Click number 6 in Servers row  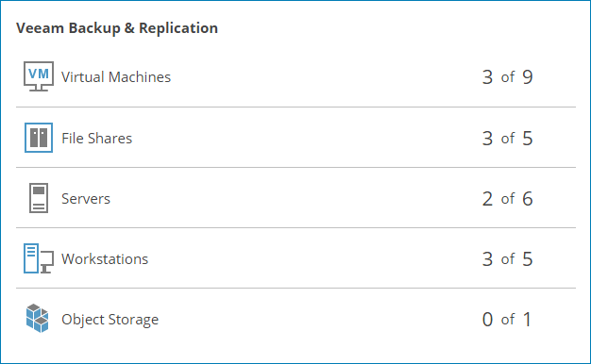tap(528, 199)
